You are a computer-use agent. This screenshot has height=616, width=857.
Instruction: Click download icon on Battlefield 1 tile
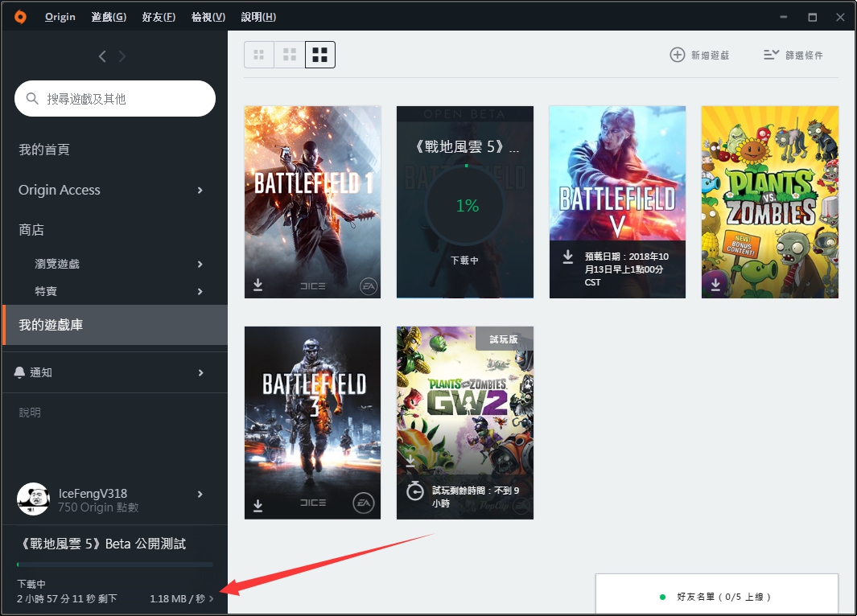point(258,285)
